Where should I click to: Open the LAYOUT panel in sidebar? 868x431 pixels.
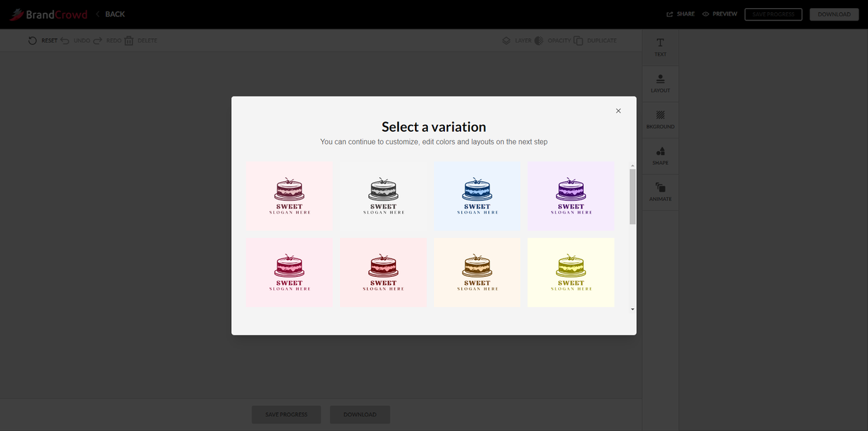(x=660, y=83)
